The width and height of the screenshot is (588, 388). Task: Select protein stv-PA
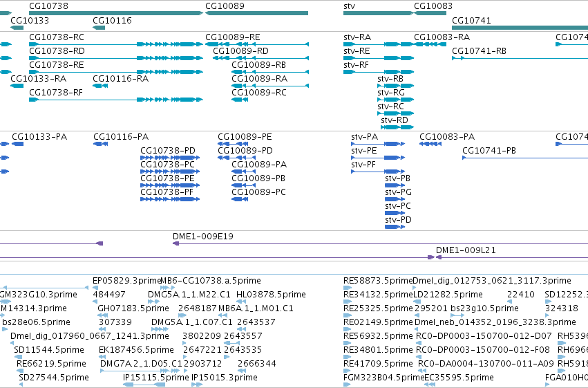pos(365,136)
